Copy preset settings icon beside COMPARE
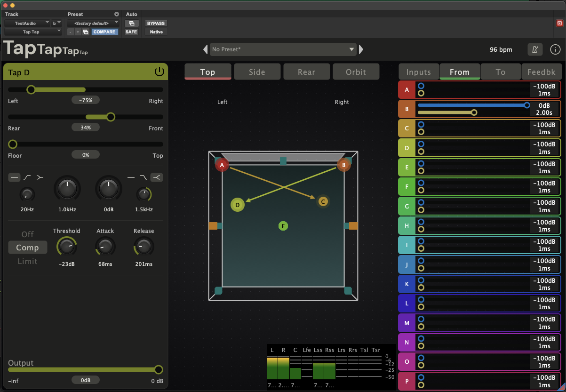This screenshot has height=392, width=566. click(86, 32)
